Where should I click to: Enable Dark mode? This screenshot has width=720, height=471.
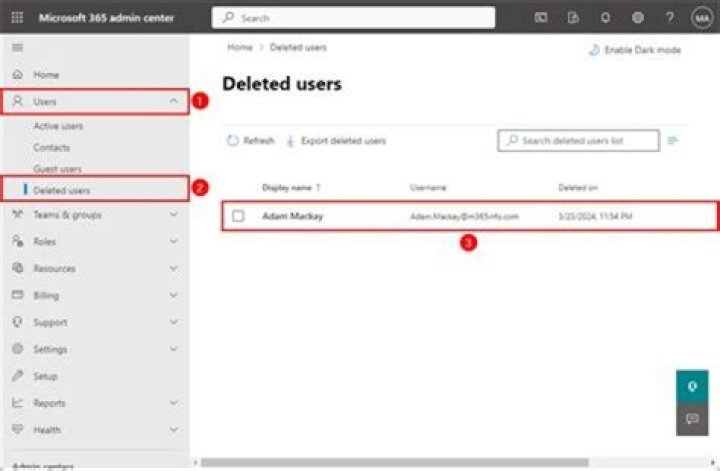pyautogui.click(x=635, y=50)
